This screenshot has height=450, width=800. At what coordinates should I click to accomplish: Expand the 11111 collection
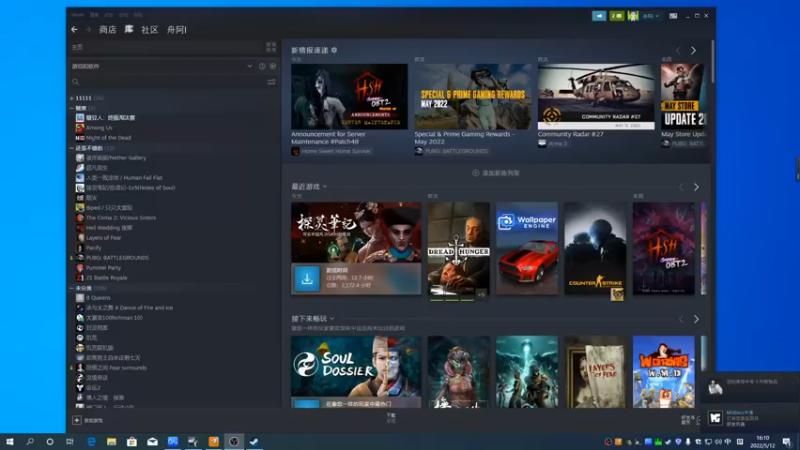click(71, 98)
